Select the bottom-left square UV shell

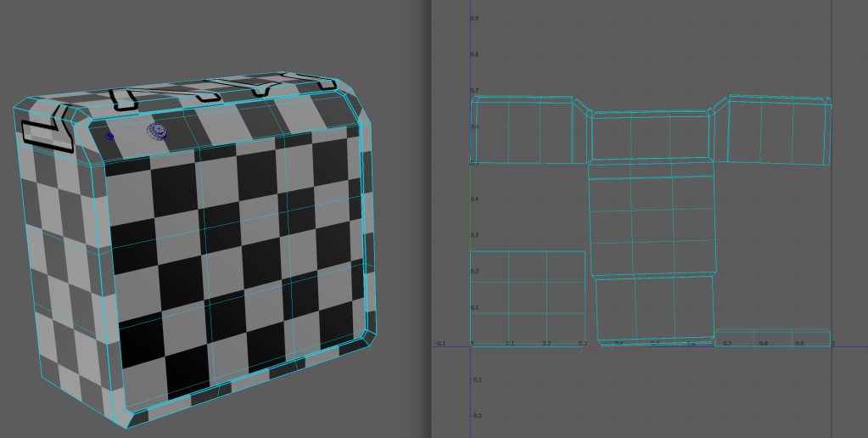pos(528,297)
